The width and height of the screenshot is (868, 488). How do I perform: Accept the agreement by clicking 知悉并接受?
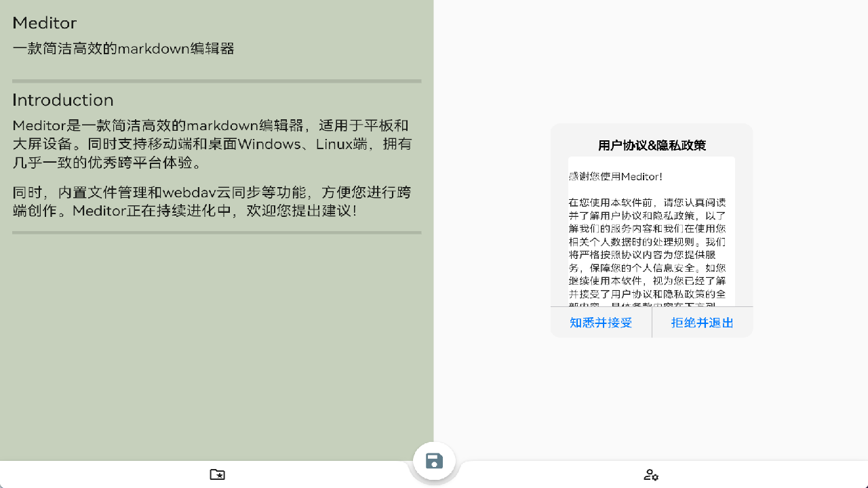tap(600, 323)
